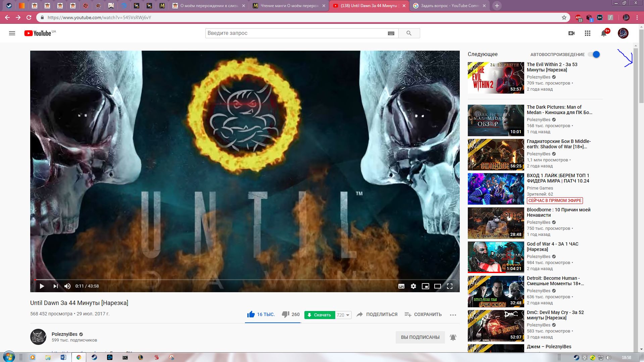The height and width of the screenshot is (362, 644).
Task: Open the create video camera icon
Action: pyautogui.click(x=572, y=33)
